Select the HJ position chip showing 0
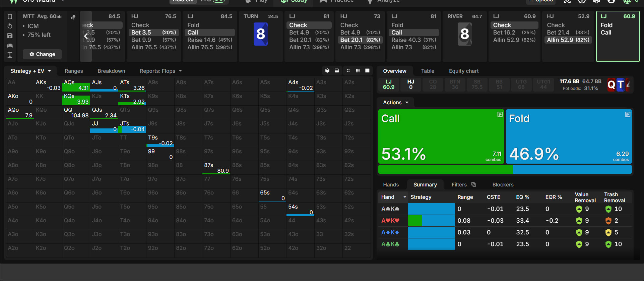The image size is (644, 281). (411, 85)
